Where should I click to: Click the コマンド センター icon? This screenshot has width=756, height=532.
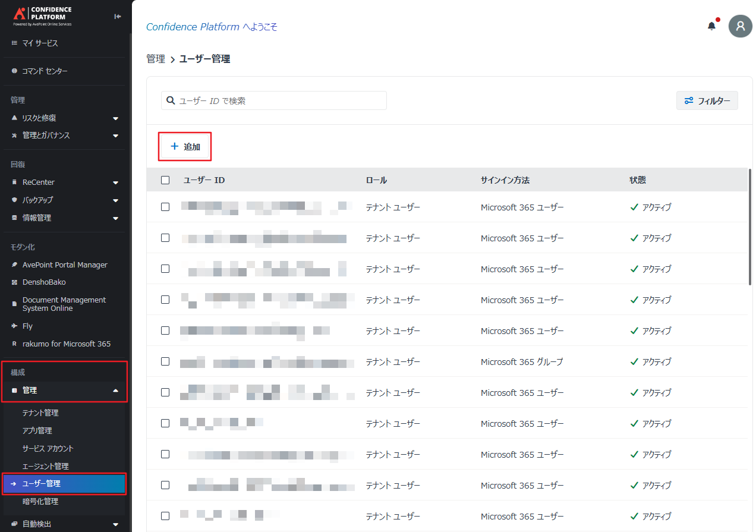coord(14,71)
